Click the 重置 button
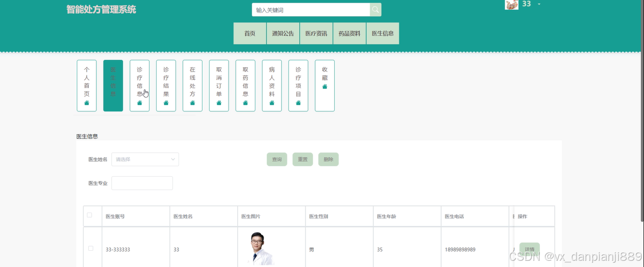Image resolution: width=644 pixels, height=267 pixels. [303, 160]
